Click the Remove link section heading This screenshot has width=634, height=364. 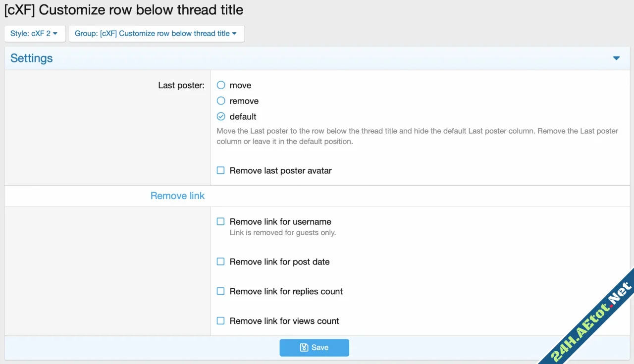coord(177,196)
